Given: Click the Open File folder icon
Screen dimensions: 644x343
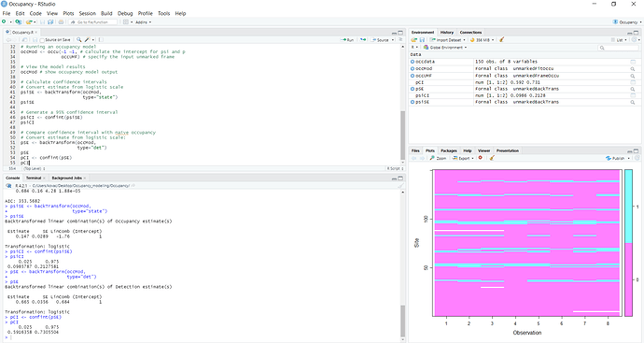Looking at the screenshot, I should pyautogui.click(x=28, y=21).
